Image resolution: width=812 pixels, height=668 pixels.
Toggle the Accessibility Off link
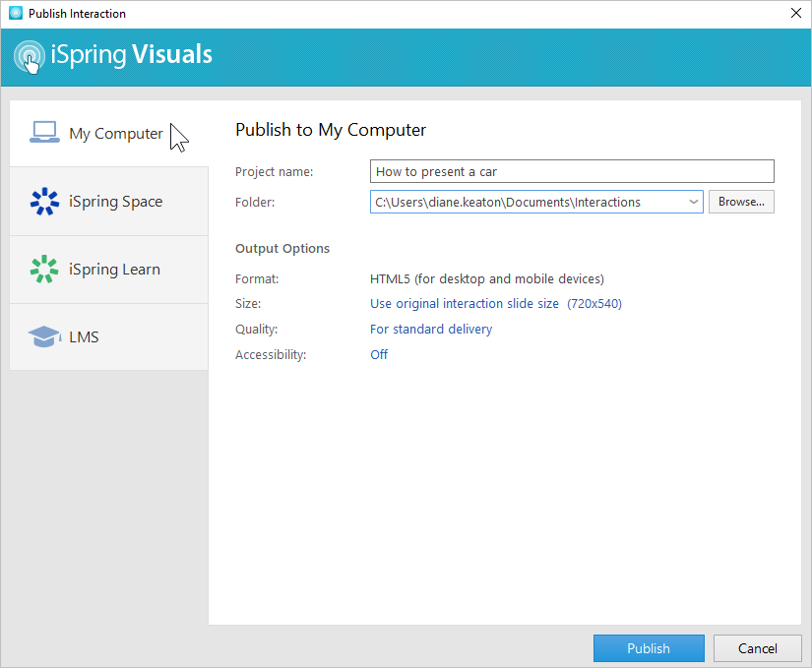pos(379,355)
